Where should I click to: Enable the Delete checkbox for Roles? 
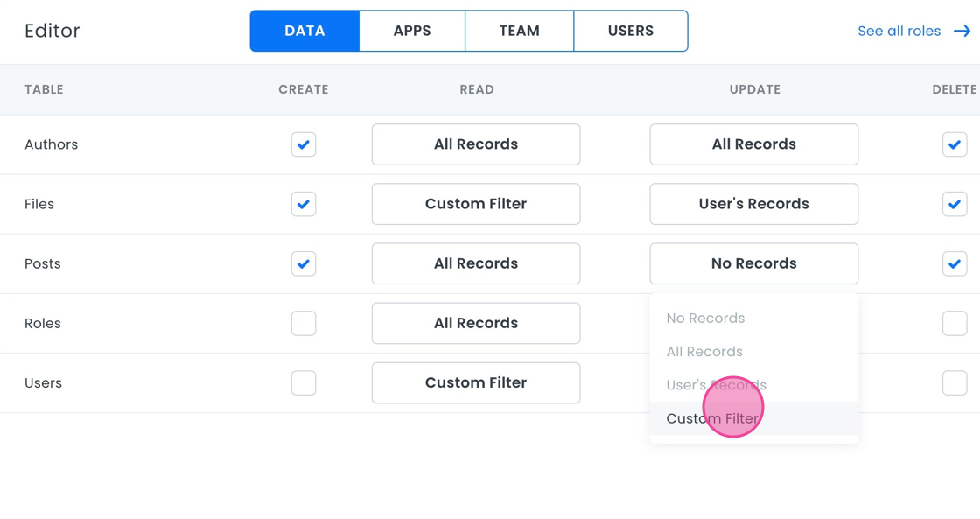[954, 323]
